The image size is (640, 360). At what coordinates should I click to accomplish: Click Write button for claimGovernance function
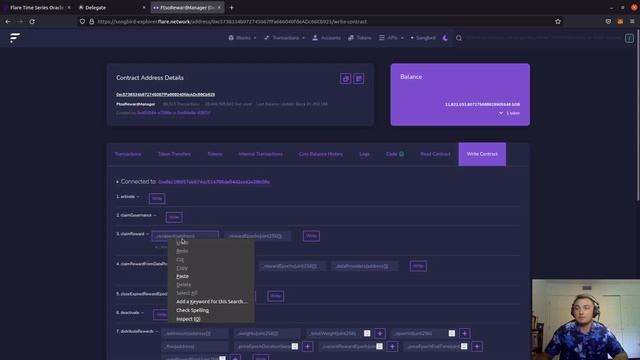coord(174,217)
